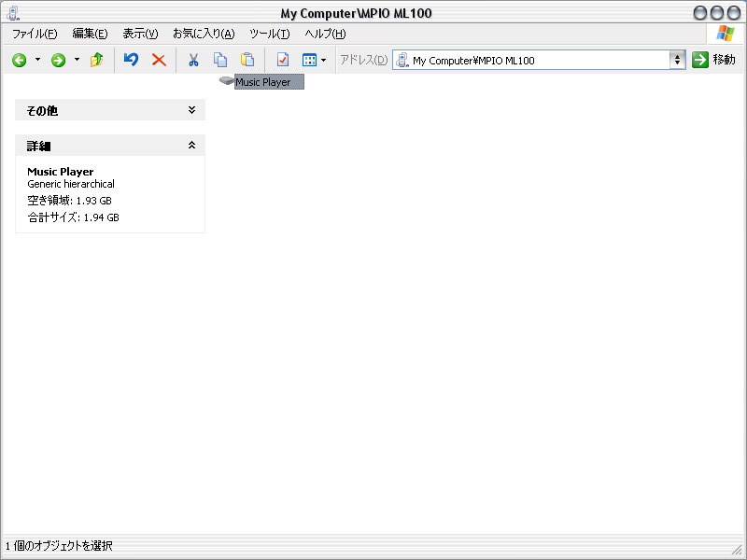The height and width of the screenshot is (560, 747).
Task: Click the green 移動 Go button
Action: pyautogui.click(x=713, y=60)
